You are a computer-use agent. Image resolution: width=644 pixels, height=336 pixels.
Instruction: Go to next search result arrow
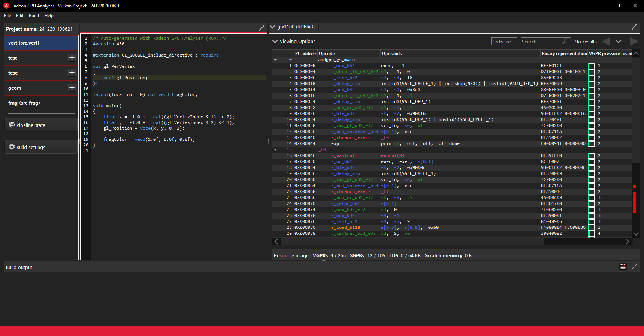pyautogui.click(x=634, y=42)
